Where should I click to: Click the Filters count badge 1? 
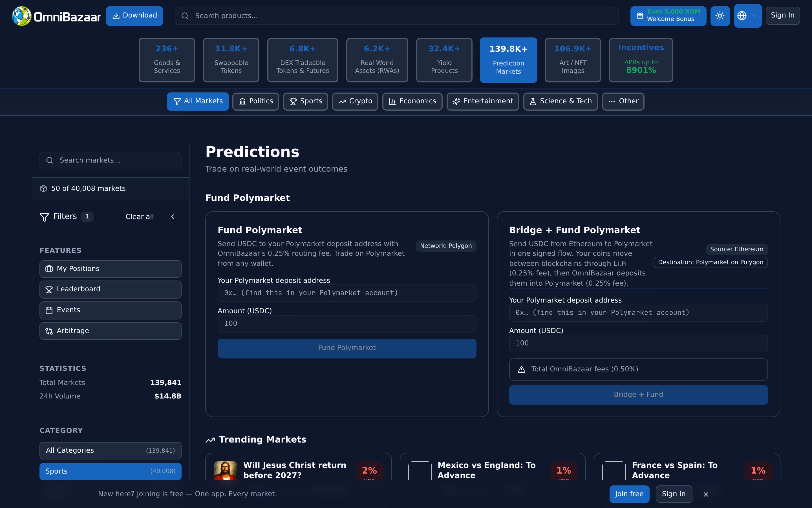(x=87, y=217)
